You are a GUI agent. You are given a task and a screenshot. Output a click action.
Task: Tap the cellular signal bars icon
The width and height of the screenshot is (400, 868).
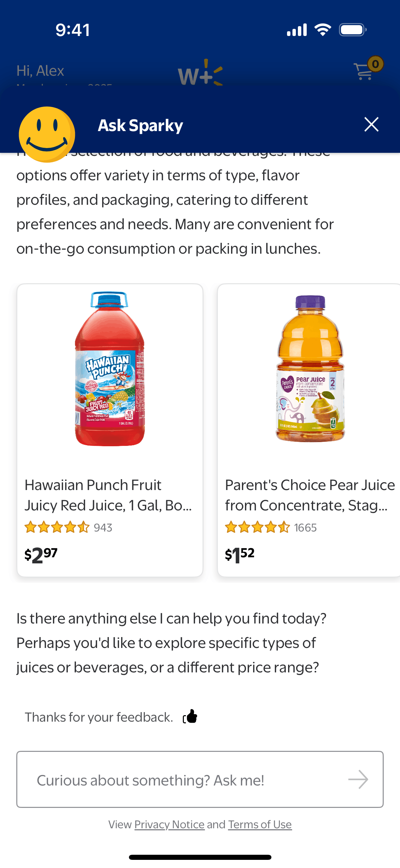tap(297, 30)
